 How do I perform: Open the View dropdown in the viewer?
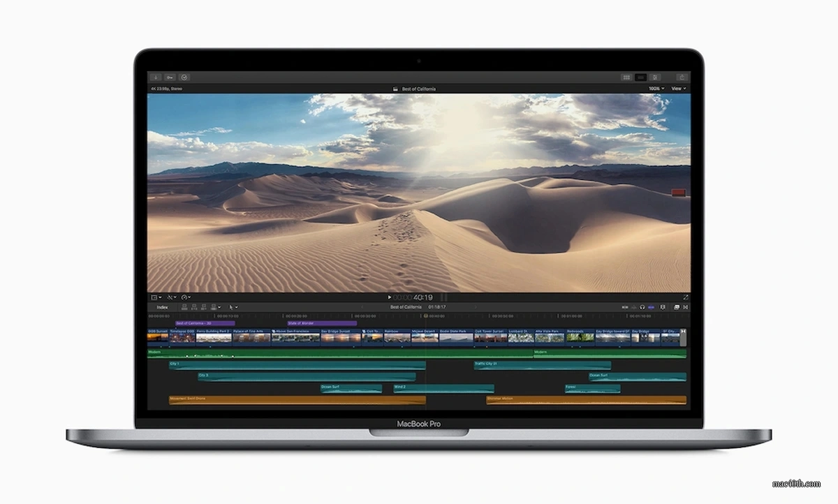coord(676,89)
